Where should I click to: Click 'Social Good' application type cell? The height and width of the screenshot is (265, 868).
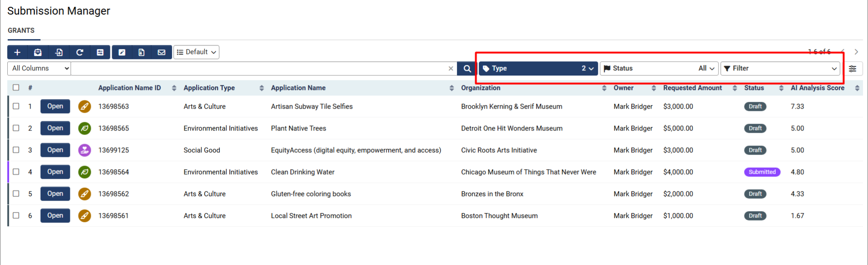pos(202,150)
